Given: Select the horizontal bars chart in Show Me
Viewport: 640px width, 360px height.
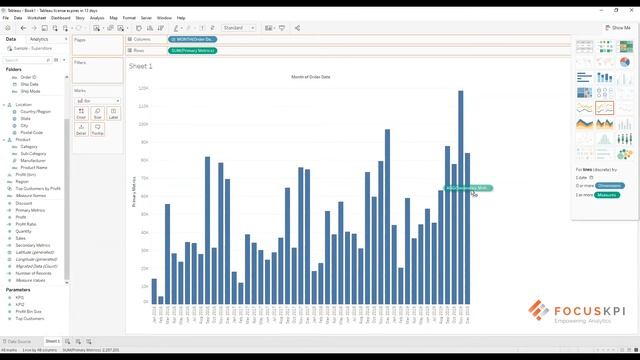Looking at the screenshot, I should click(x=584, y=77).
